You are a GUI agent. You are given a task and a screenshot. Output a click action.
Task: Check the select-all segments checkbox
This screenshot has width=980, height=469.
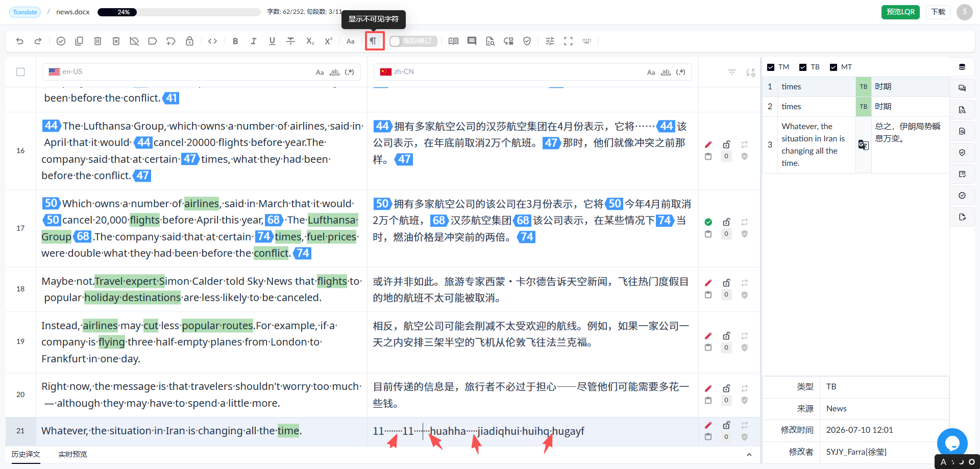click(20, 72)
